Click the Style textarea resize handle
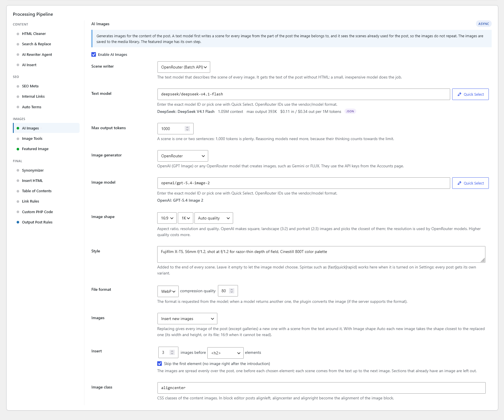 click(x=483, y=260)
